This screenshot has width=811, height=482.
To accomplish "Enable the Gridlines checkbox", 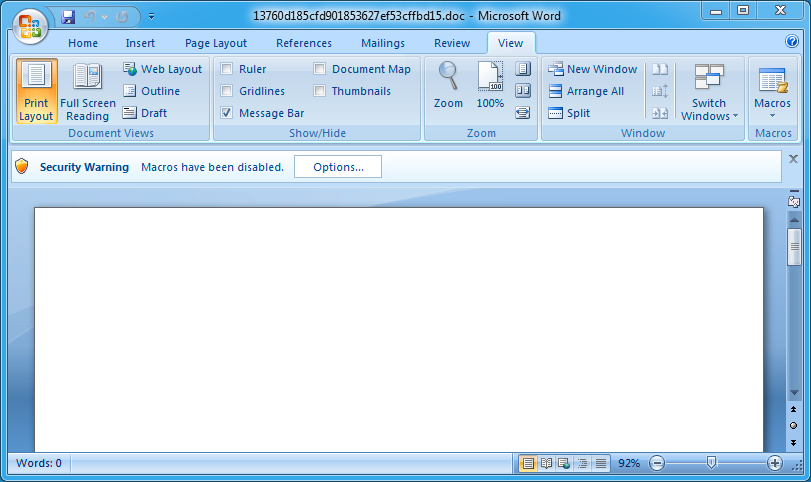I will click(227, 91).
